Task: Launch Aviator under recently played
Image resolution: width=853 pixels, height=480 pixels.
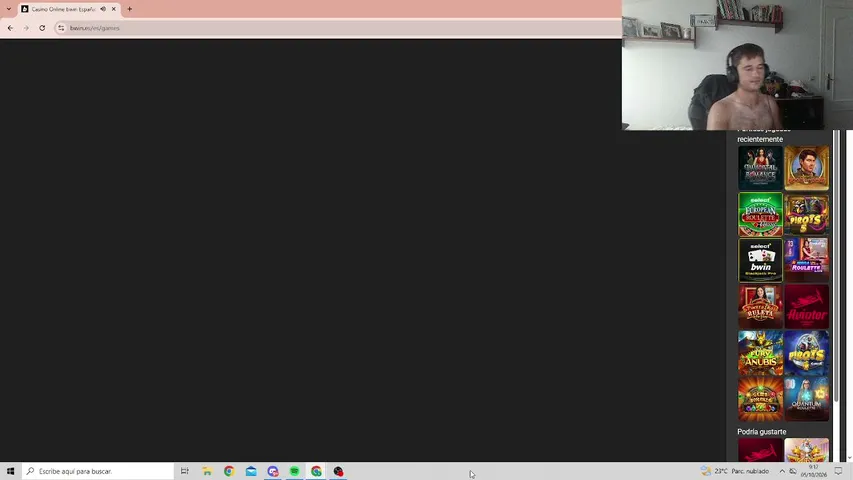Action: (806, 306)
